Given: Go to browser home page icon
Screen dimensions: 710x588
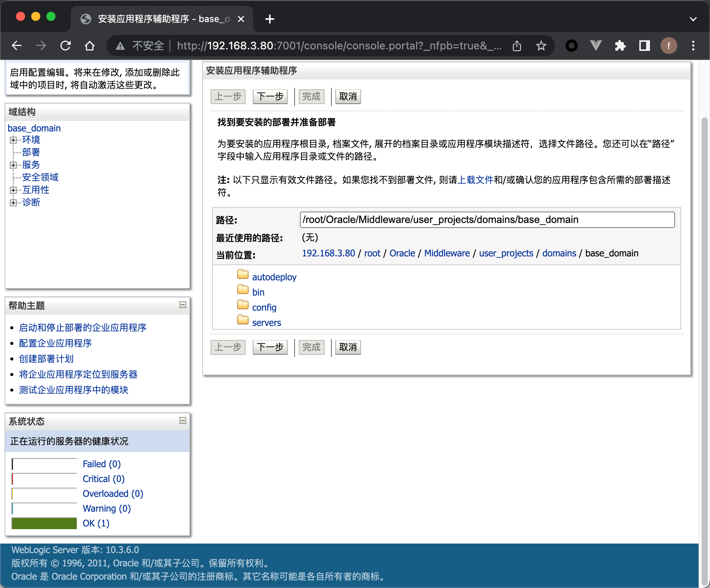Looking at the screenshot, I should click(90, 46).
